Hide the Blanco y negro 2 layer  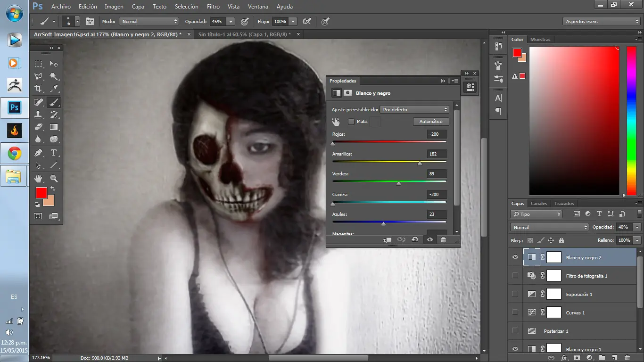tap(515, 257)
